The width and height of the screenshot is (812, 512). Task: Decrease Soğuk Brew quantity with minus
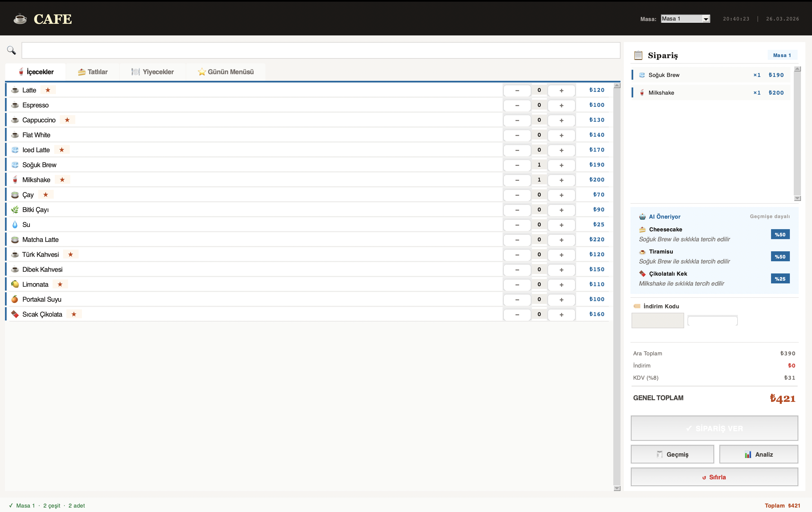[x=517, y=165]
